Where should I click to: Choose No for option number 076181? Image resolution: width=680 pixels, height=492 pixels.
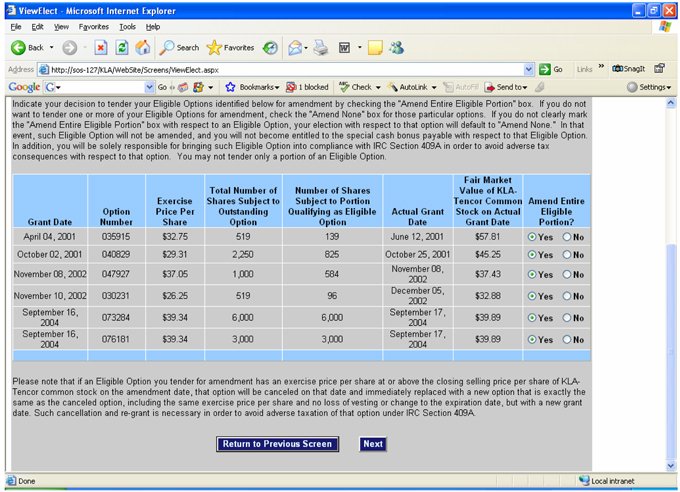coord(568,340)
